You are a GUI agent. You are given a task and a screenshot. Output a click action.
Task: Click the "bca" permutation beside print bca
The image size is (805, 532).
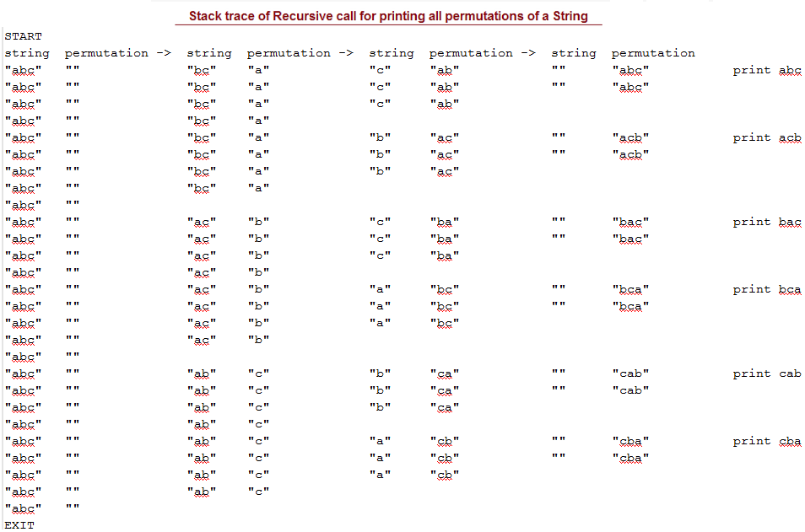pyautogui.click(x=630, y=290)
